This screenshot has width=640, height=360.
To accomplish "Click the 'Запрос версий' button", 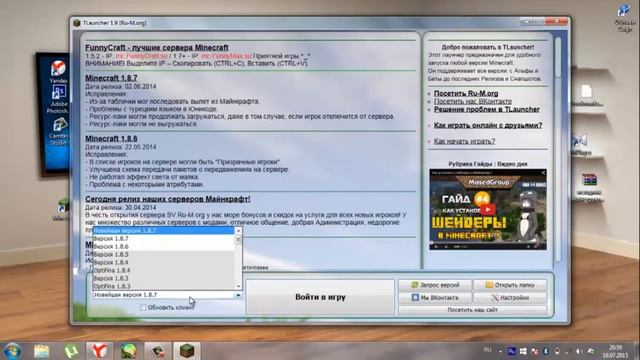I will click(x=435, y=285).
